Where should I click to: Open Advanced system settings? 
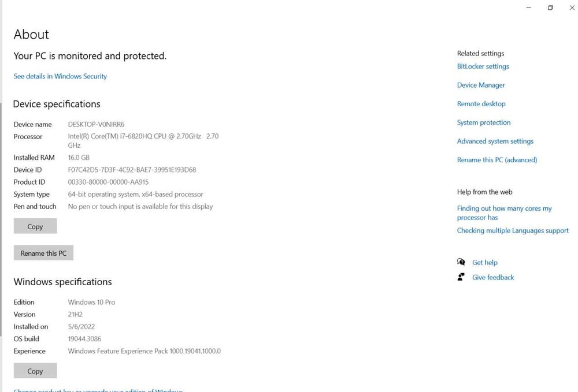pyautogui.click(x=495, y=141)
